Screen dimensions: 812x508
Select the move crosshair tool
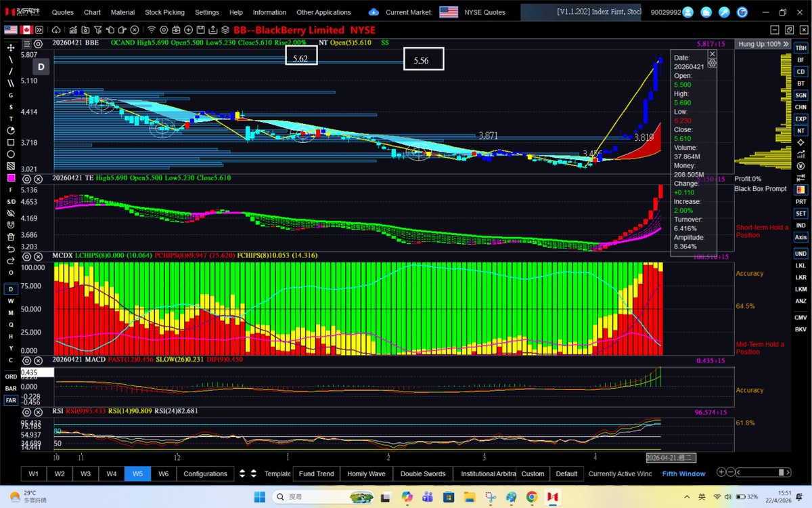[11, 47]
